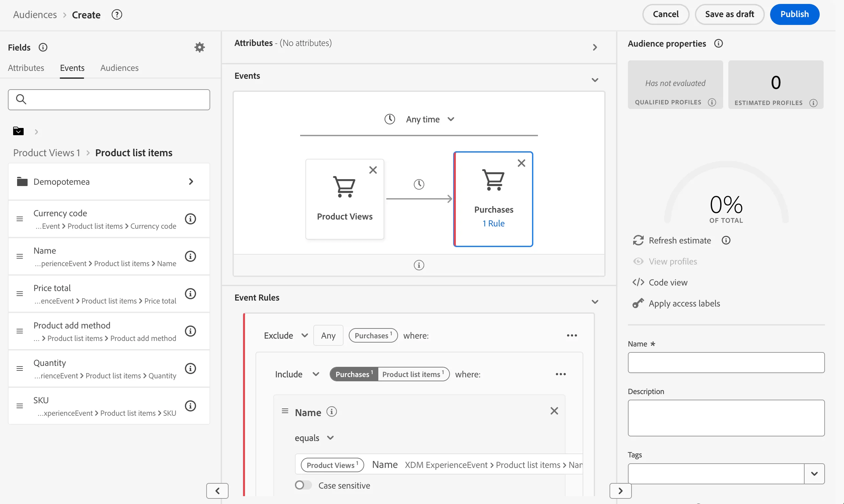Viewport: 844px width, 504px height.
Task: Click Save as draft
Action: click(729, 14)
